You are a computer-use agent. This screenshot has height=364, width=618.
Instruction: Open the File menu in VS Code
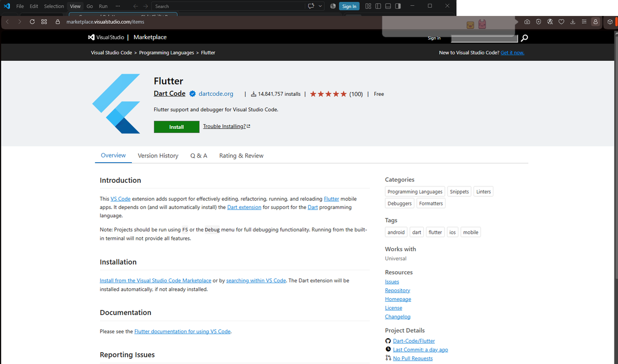tap(20, 6)
